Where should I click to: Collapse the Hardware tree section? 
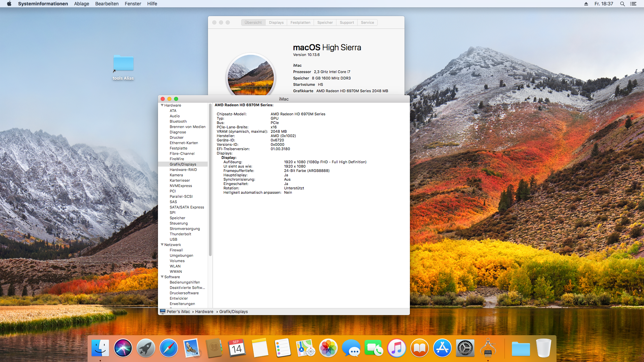[162, 105]
